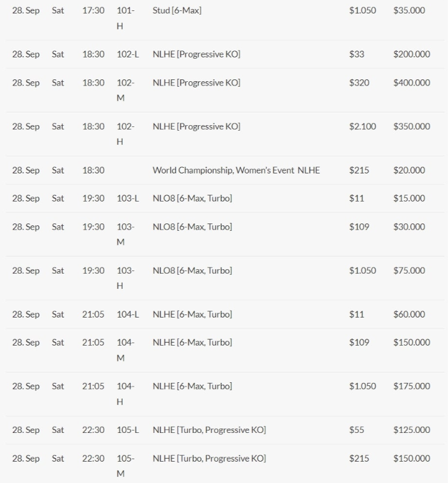Click the $75.000 guarantee for 103-H
Screen dimensions: 448x483
pyautogui.click(x=409, y=271)
